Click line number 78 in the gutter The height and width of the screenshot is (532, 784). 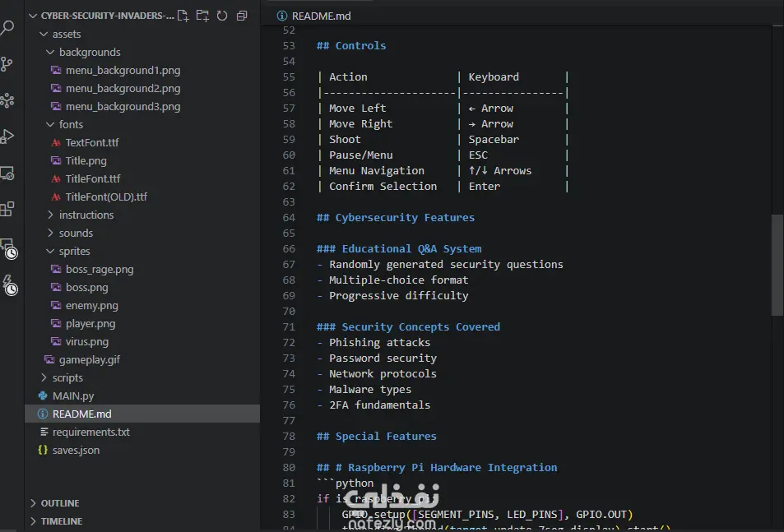pos(289,436)
